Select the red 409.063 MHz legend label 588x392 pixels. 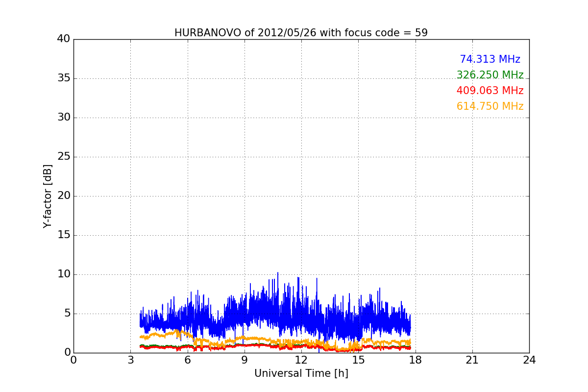tap(490, 91)
